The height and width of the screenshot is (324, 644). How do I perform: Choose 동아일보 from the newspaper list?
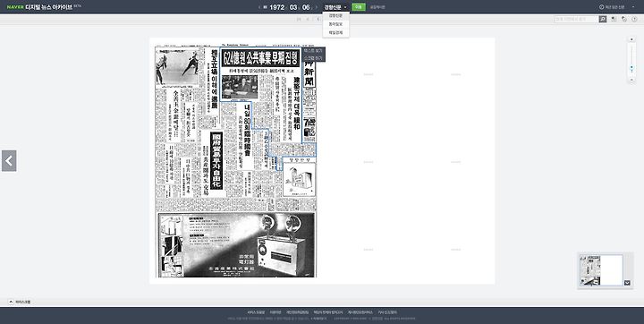pyautogui.click(x=335, y=24)
